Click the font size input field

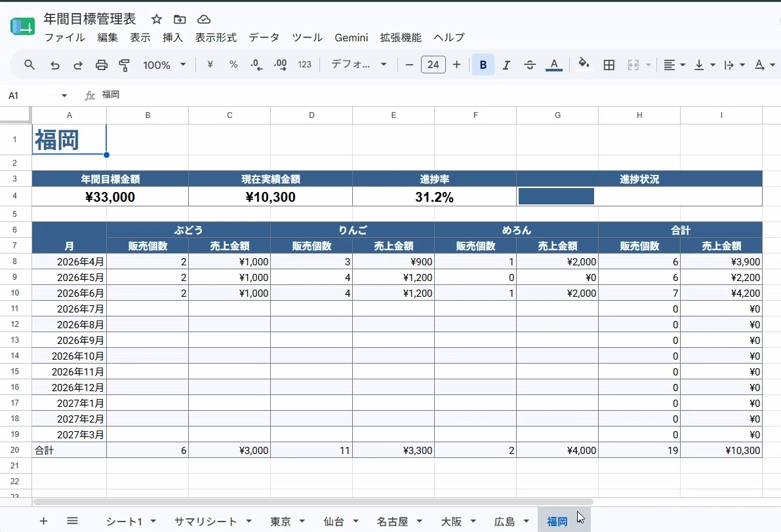[433, 65]
